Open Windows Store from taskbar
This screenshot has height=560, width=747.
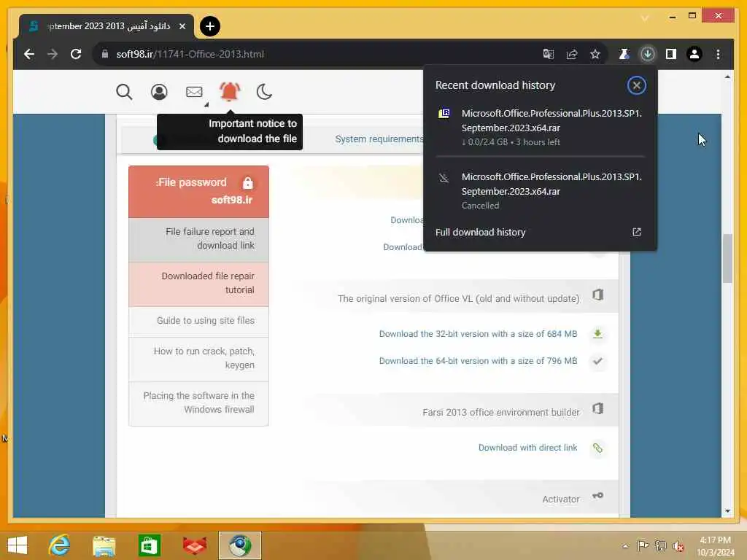[149, 545]
